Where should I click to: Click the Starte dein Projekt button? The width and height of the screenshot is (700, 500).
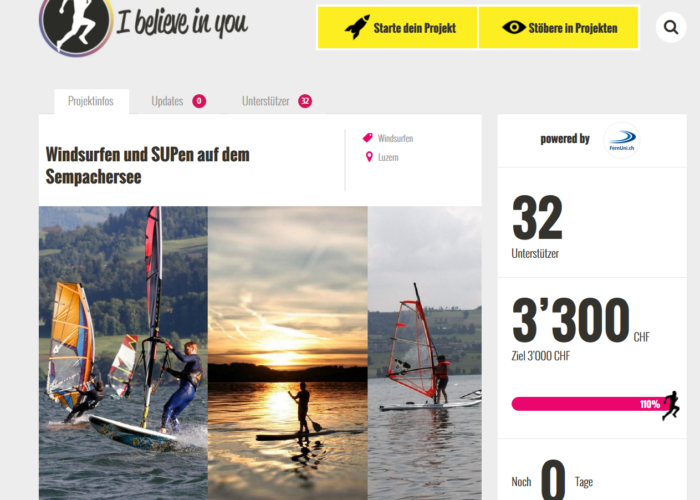click(397, 28)
